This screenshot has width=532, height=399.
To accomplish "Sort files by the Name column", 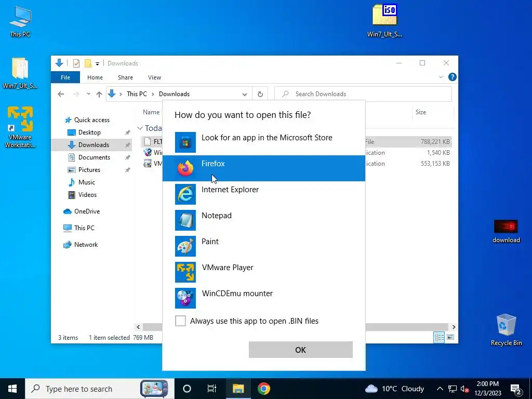I will tap(151, 112).
